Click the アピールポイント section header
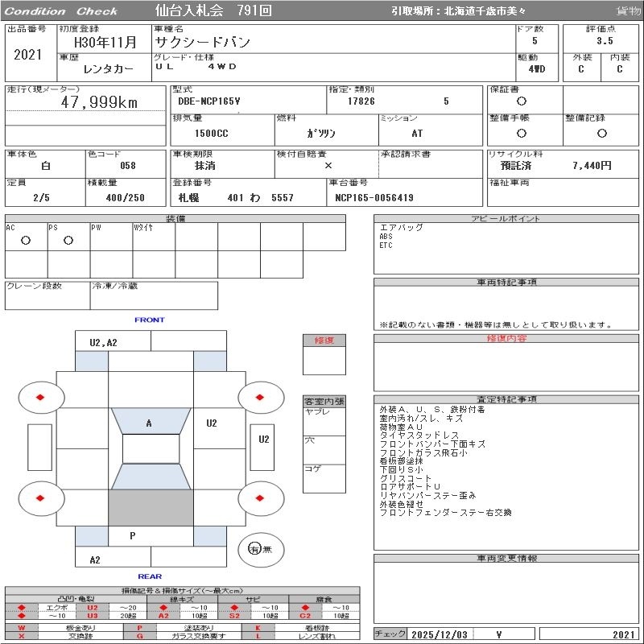Viewport: 644px width, 644px height. click(507, 219)
